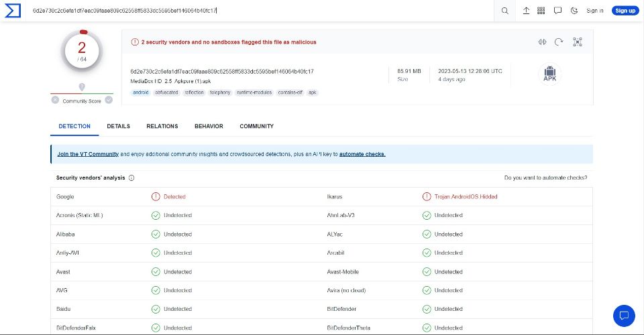The width and height of the screenshot is (644, 335).
Task: Click the APK file type icon
Action: point(549,74)
